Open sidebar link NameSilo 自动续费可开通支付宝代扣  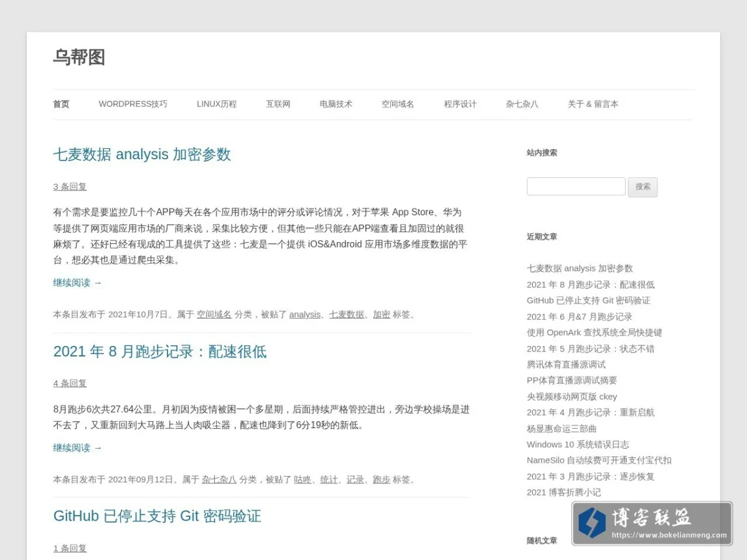click(x=599, y=460)
